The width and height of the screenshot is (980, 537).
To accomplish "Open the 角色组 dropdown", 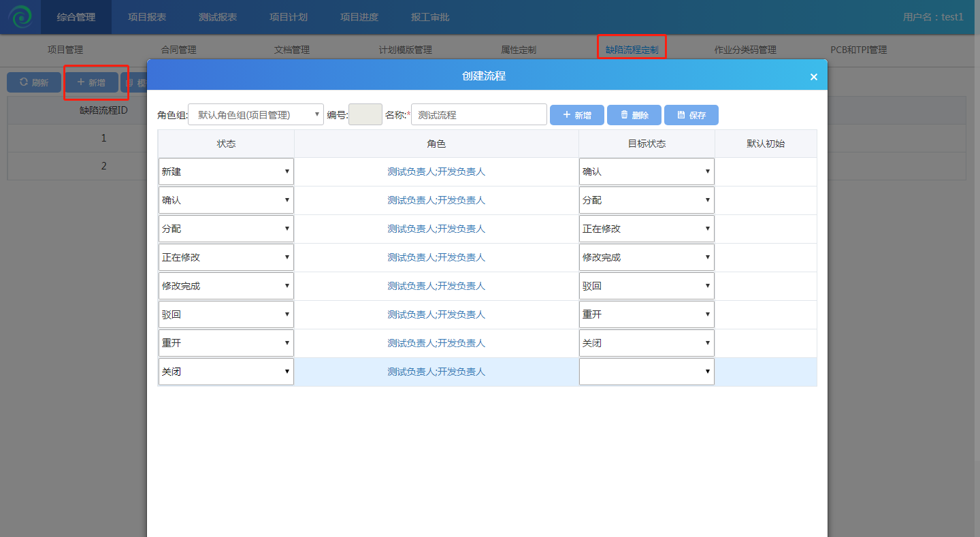I will (x=256, y=115).
